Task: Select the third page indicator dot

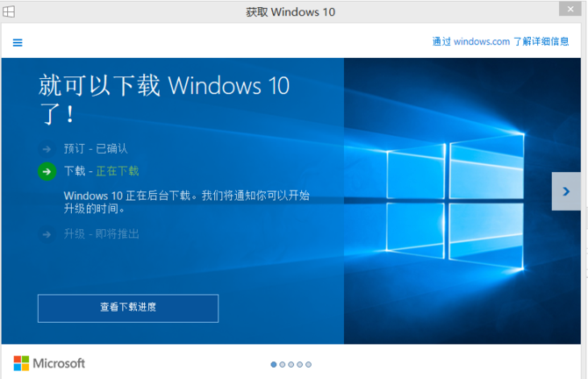Action: point(291,364)
